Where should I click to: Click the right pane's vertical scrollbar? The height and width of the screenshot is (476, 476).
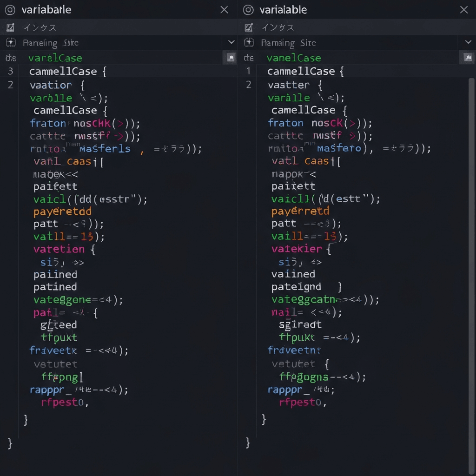(x=472, y=232)
